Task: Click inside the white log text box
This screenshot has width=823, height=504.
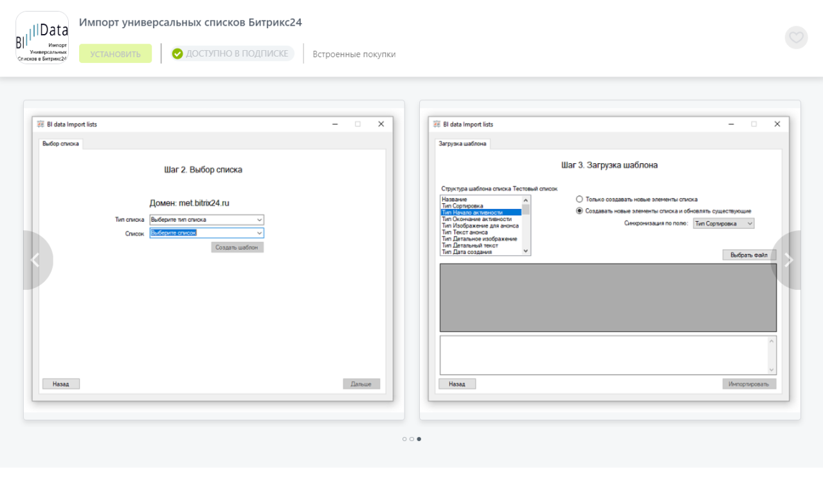Action: tap(604, 355)
